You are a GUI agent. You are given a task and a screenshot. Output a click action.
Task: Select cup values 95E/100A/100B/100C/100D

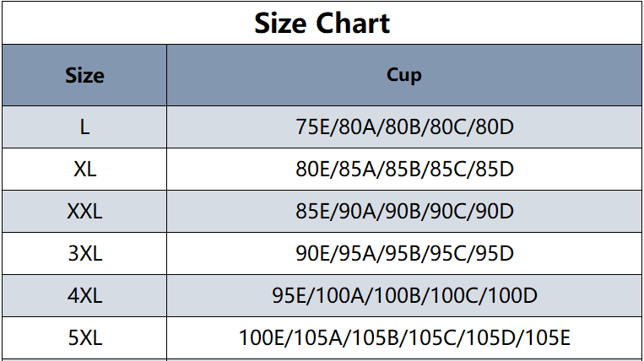404,295
